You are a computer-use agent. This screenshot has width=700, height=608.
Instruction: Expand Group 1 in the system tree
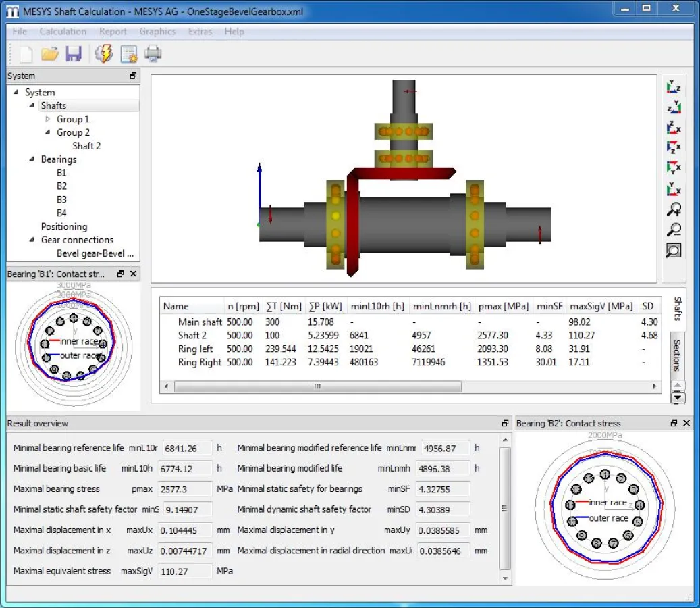(47, 119)
